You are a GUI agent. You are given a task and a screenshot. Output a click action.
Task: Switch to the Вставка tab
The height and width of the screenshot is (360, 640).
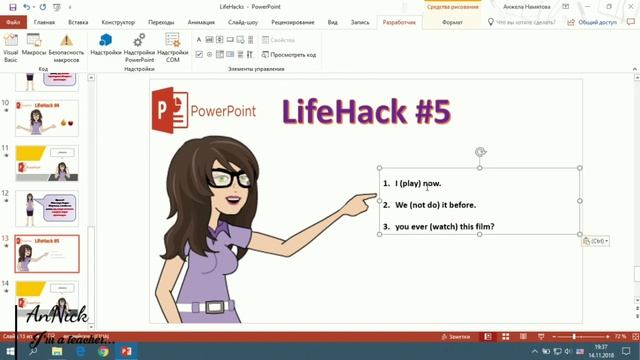point(78,22)
